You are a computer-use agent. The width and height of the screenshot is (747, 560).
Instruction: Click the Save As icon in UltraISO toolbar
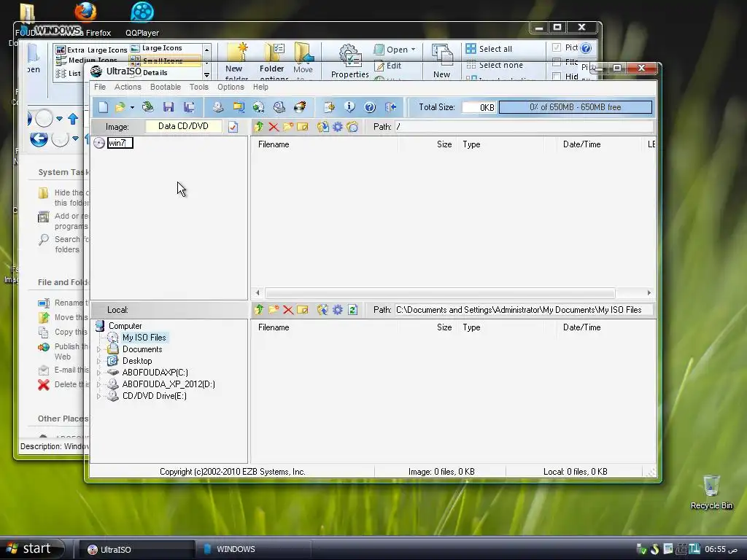[x=189, y=107]
